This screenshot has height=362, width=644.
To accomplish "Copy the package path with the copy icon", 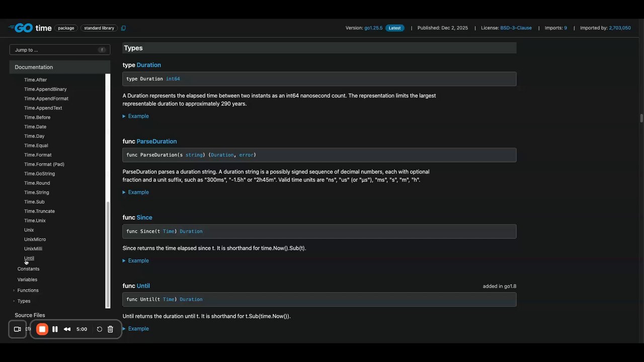I will click(x=123, y=28).
